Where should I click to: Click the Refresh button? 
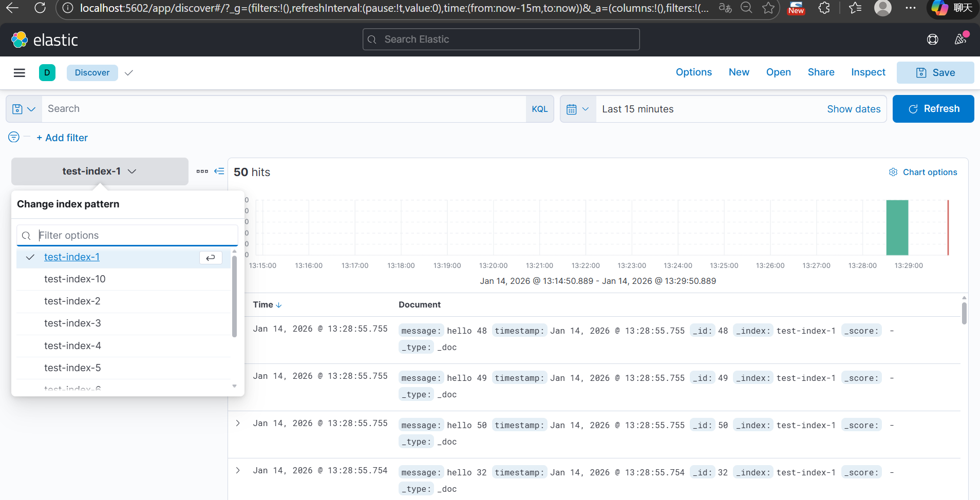[x=933, y=109]
